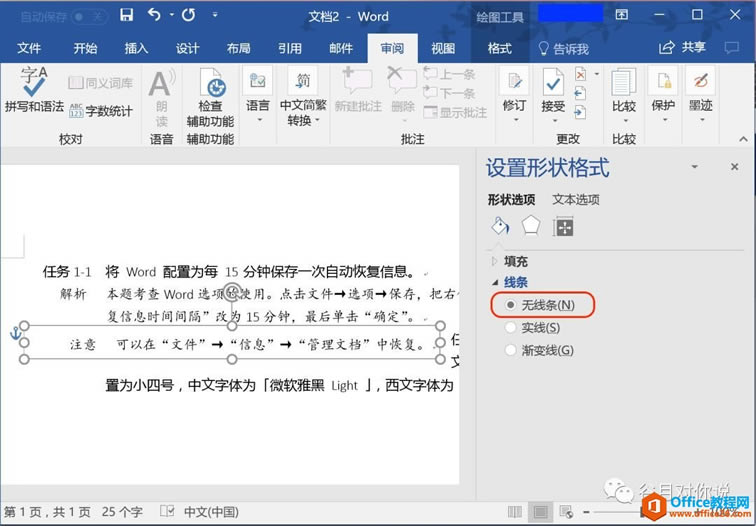The height and width of the screenshot is (526, 756).
Task: Click the next change arrow icon
Action: 580,112
